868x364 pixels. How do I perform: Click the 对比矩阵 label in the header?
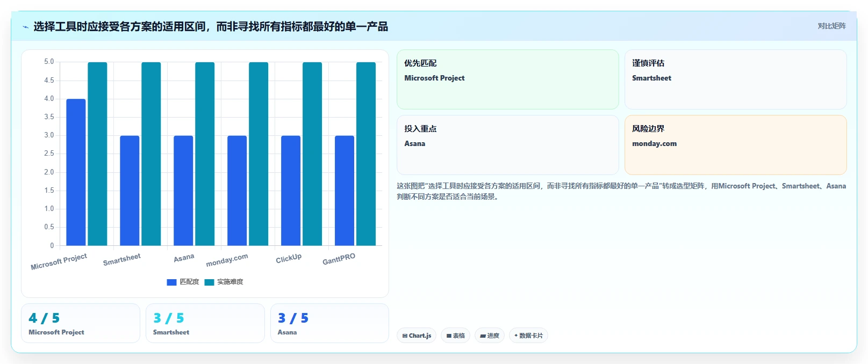point(831,26)
